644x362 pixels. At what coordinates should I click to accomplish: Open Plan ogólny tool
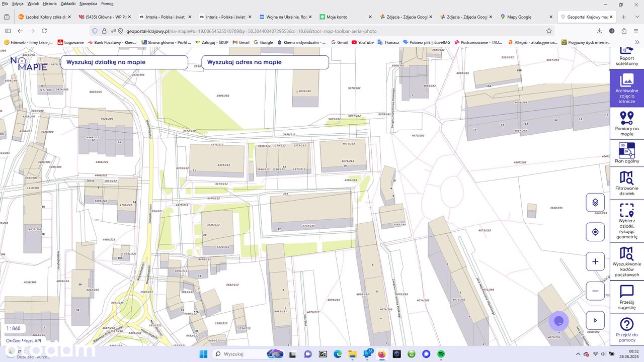point(627,153)
